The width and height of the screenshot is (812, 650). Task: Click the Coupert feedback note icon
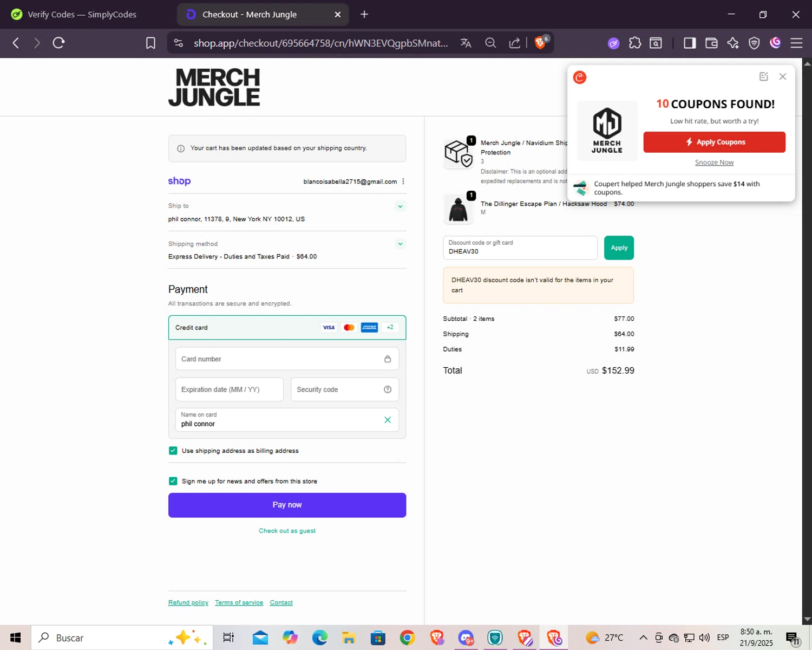point(764,76)
